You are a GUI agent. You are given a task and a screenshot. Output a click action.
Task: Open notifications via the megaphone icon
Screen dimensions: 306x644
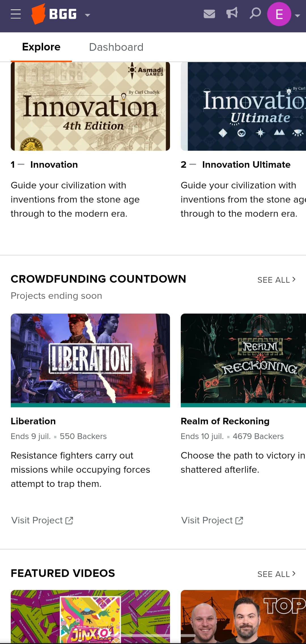click(232, 13)
